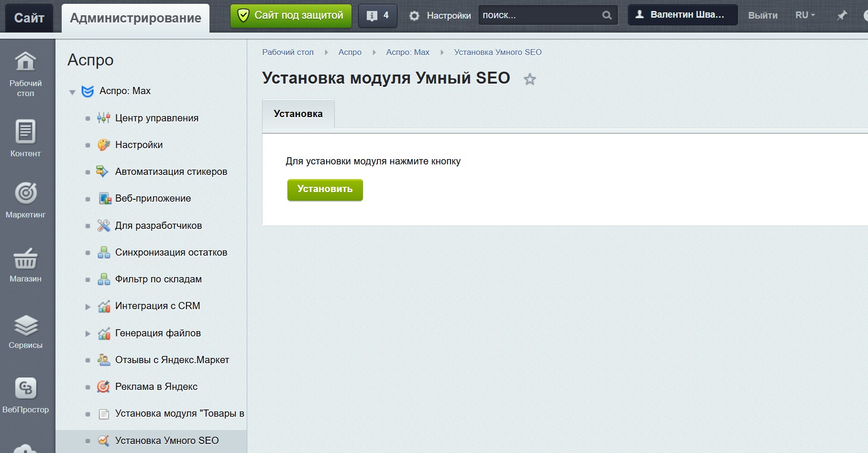Switch to the Администрирование tab

[135, 18]
